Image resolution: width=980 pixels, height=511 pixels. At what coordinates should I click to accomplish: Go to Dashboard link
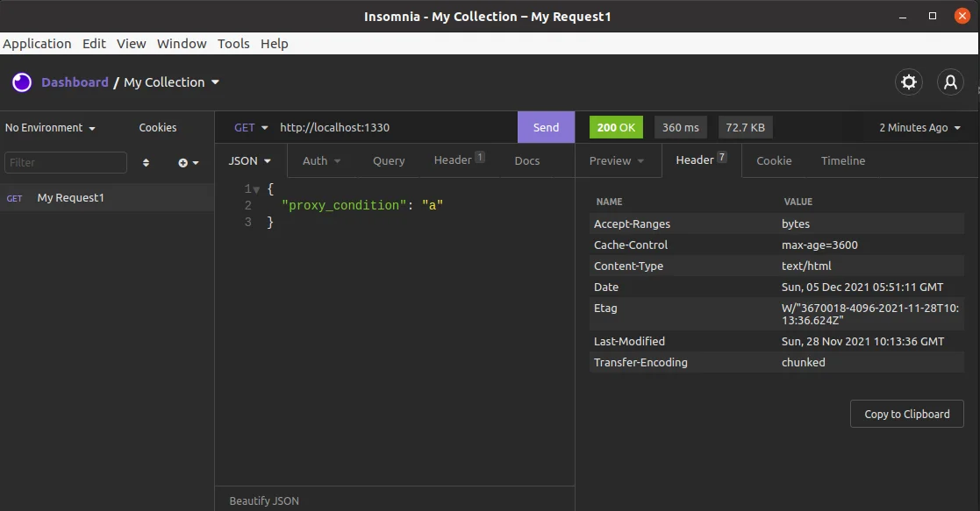coord(75,82)
